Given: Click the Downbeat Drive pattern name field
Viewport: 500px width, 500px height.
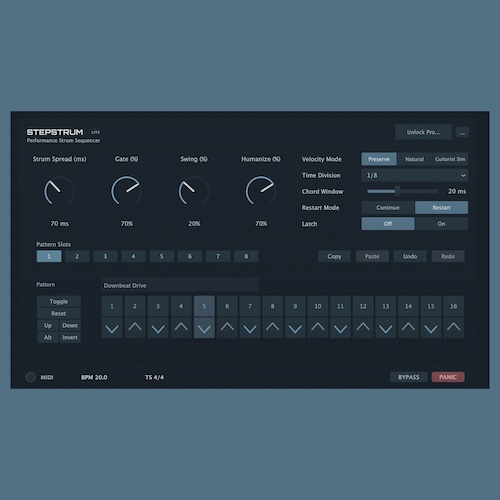Looking at the screenshot, I should (x=180, y=285).
